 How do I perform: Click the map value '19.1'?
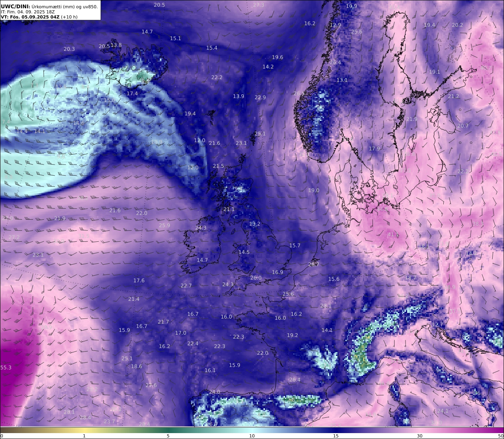click(435, 72)
